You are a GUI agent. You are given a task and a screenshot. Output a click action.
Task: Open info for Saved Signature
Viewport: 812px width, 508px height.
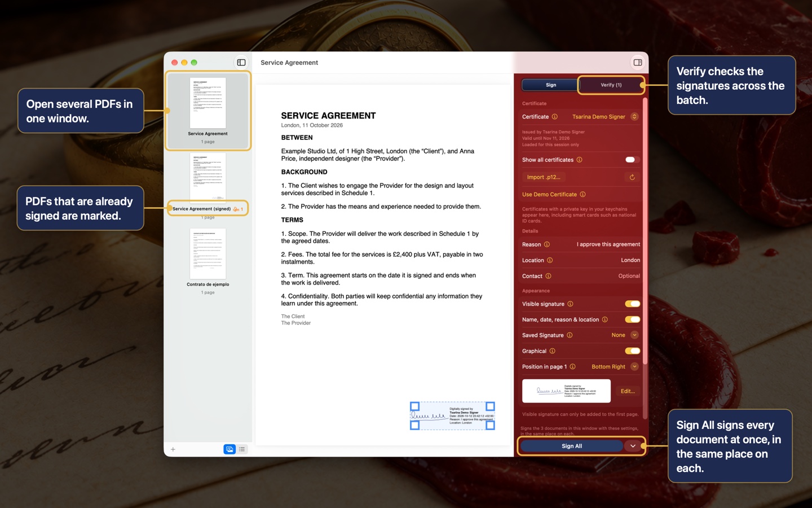[x=570, y=335]
